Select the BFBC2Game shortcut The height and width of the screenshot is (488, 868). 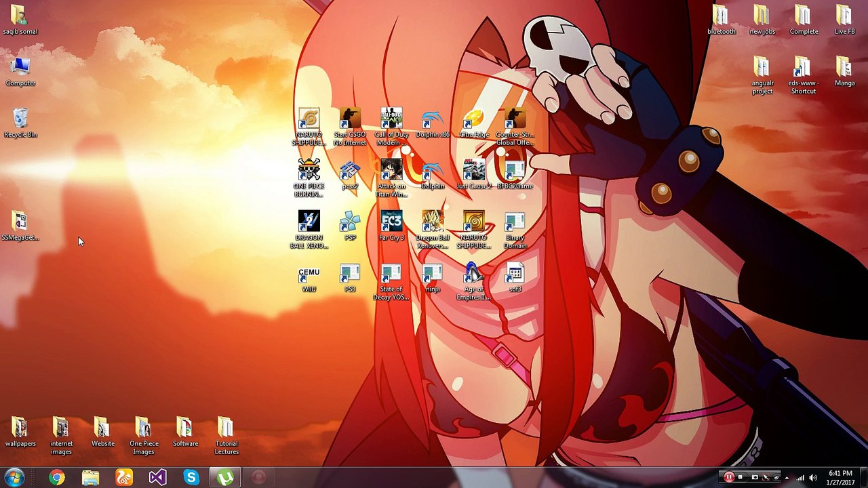pyautogui.click(x=515, y=175)
